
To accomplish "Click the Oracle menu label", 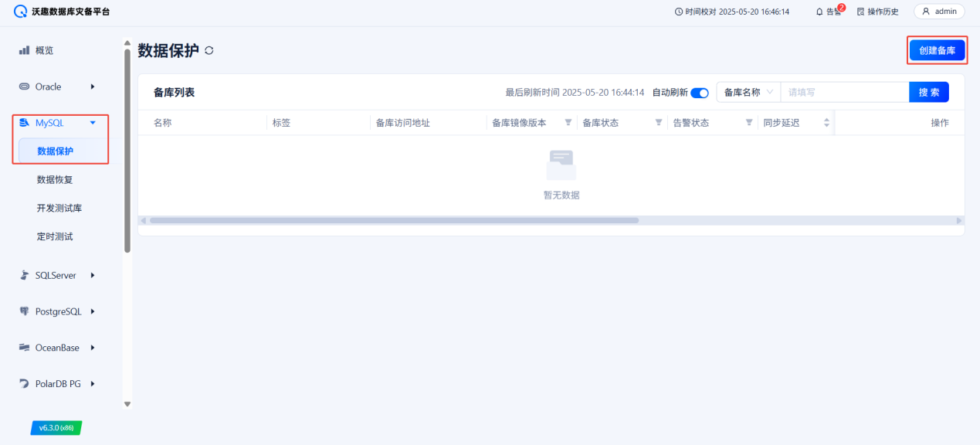I will [48, 87].
